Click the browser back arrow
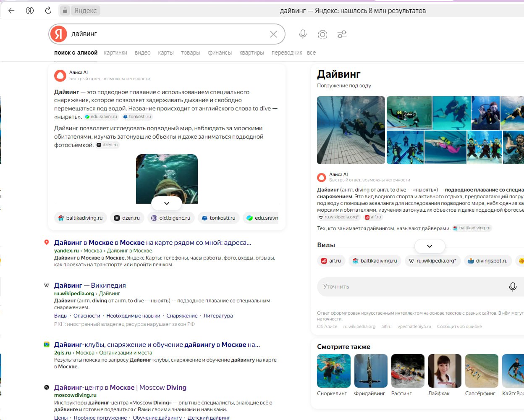The height and width of the screenshot is (420, 524). [11, 10]
